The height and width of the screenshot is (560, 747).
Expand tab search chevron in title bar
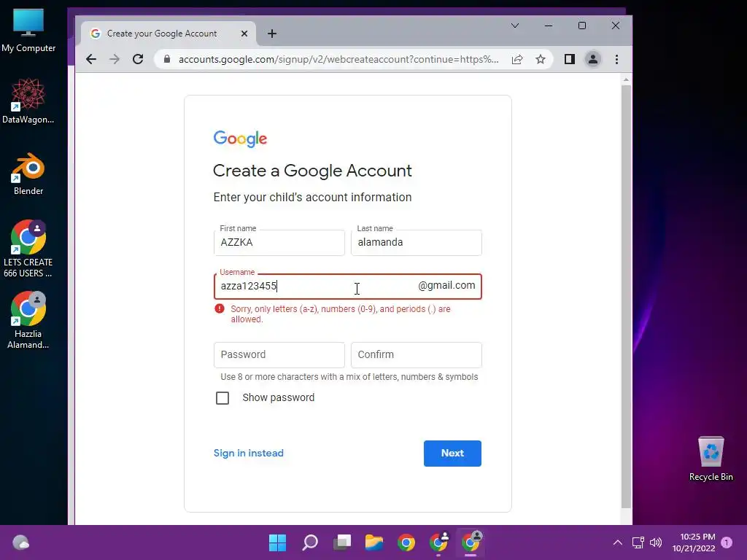point(515,26)
